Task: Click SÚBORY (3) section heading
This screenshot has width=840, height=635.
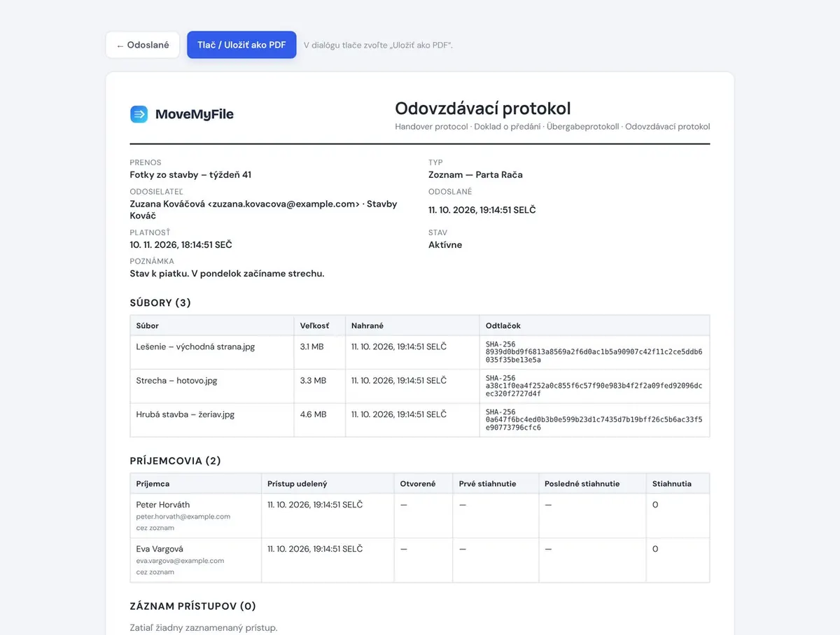Action: [x=160, y=303]
